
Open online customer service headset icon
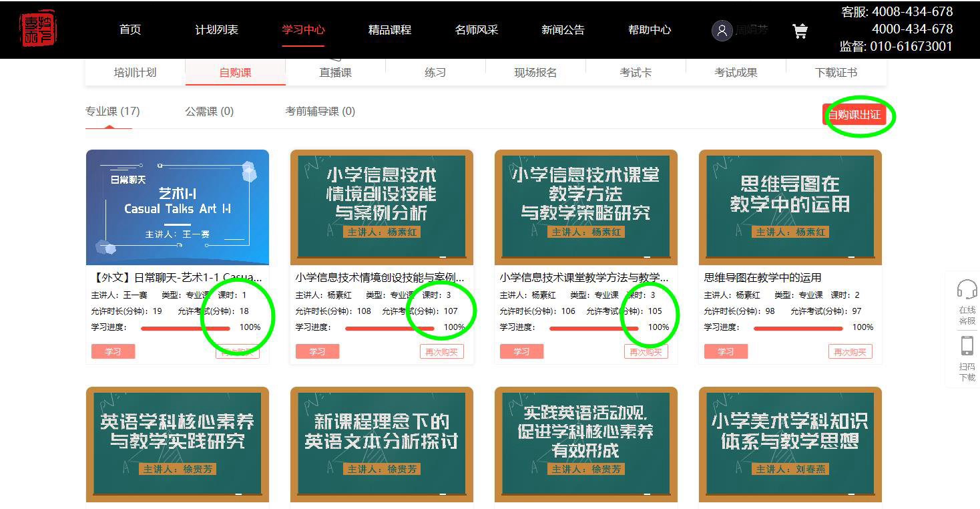pyautogui.click(x=967, y=289)
